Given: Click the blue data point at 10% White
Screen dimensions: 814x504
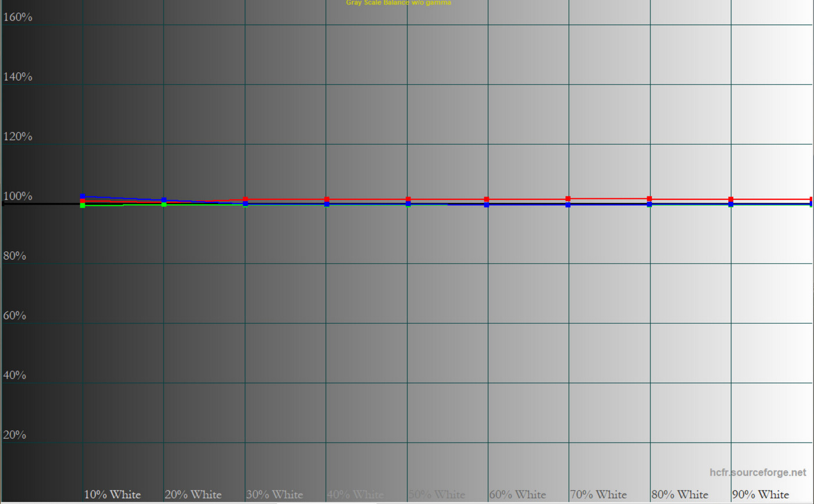Looking at the screenshot, I should (x=83, y=196).
